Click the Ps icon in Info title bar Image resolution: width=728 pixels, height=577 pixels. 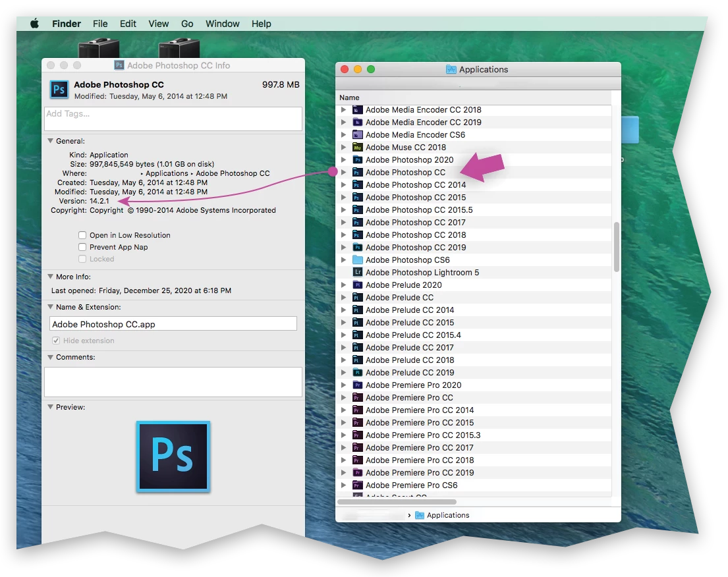point(119,65)
